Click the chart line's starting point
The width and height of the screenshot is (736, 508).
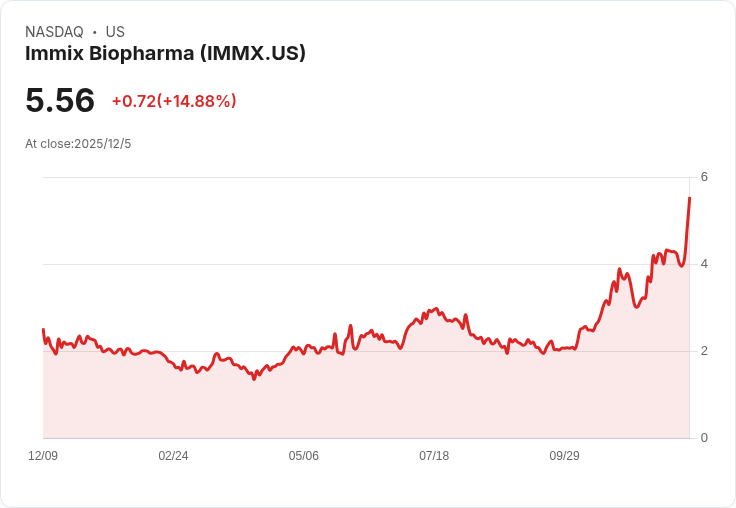coord(43,330)
